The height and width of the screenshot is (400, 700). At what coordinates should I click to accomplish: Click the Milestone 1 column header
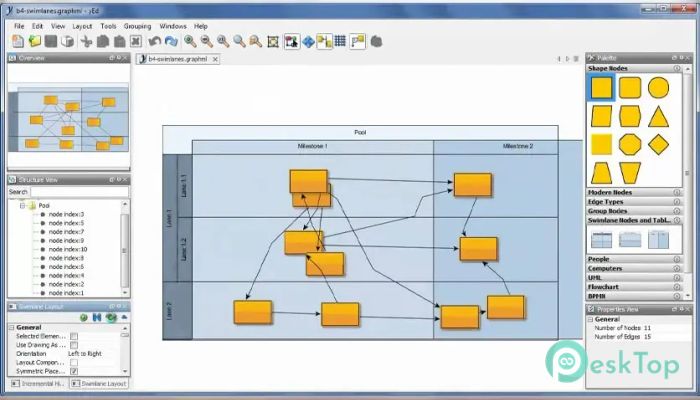(312, 146)
